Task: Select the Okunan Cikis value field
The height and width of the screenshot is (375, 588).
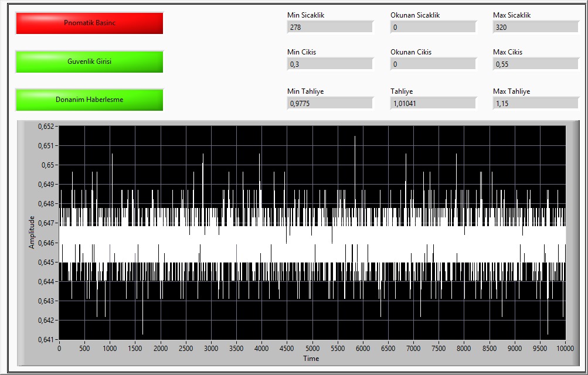Action: 433,64
